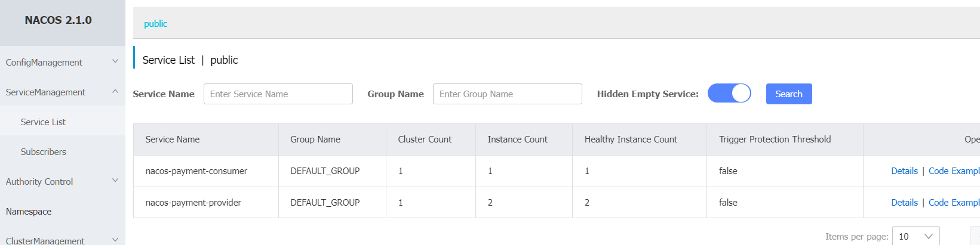Toggle the Hidden Empty Service switch
The height and width of the screenshot is (245, 980).
(x=729, y=94)
